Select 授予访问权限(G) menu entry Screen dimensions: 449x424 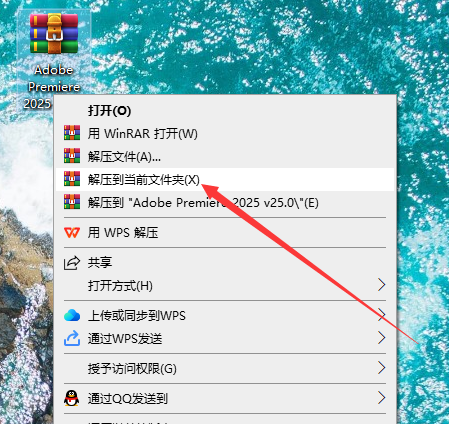225,369
